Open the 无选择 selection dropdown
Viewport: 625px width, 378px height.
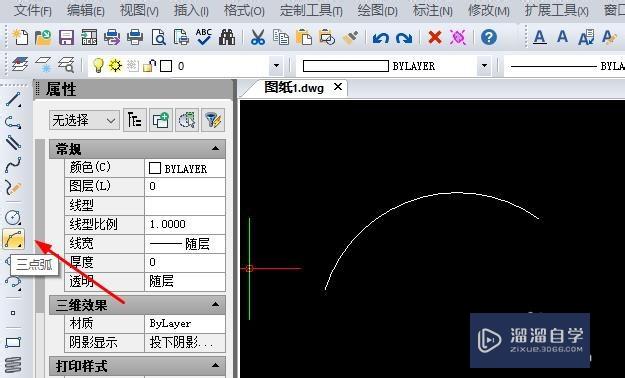[x=84, y=120]
